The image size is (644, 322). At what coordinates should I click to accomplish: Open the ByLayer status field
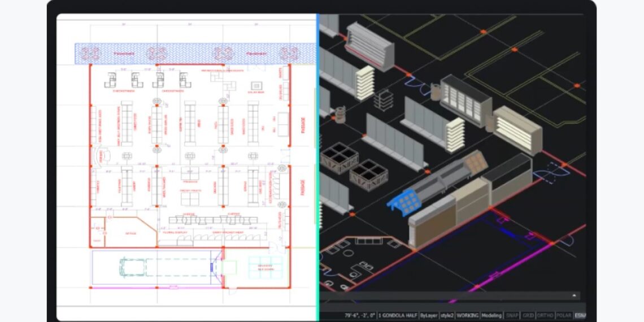pyautogui.click(x=429, y=315)
